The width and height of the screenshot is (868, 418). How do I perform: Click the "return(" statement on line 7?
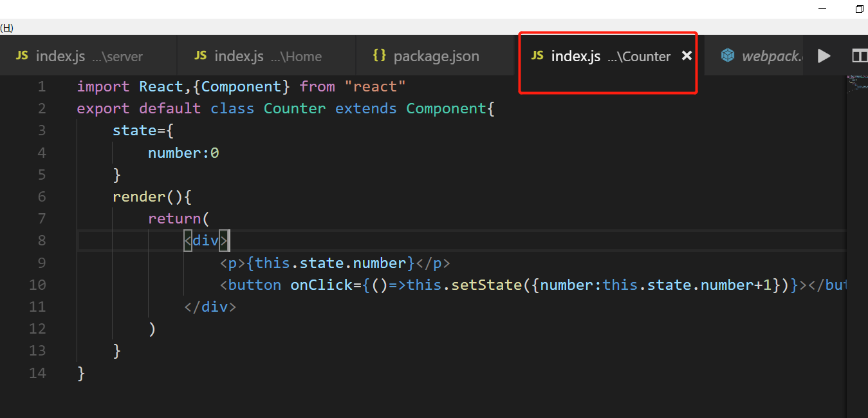[179, 218]
